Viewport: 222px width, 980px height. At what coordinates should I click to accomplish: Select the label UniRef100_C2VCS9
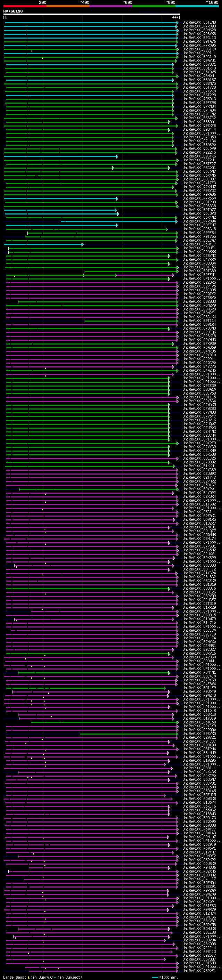point(199,470)
